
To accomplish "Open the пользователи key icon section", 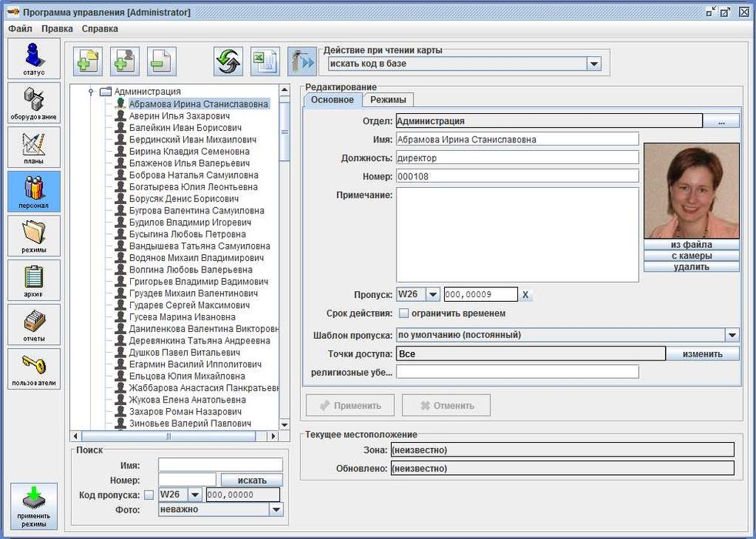I will click(x=34, y=369).
